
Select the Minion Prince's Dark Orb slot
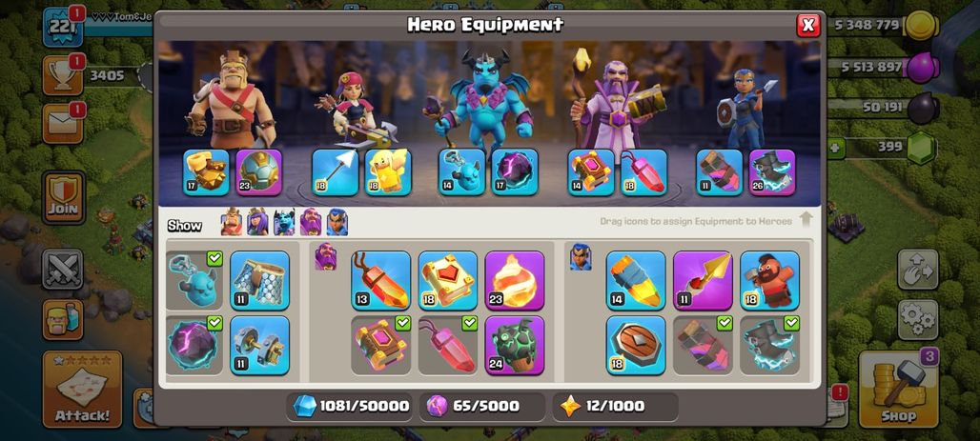pyautogui.click(x=515, y=172)
